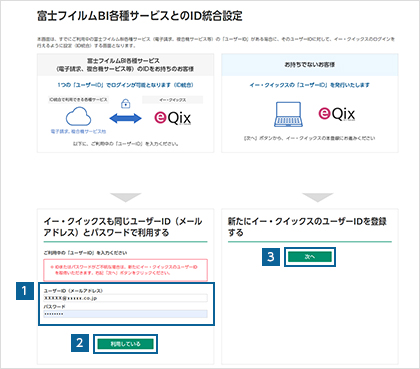Click the green 利用している button

click(x=125, y=344)
